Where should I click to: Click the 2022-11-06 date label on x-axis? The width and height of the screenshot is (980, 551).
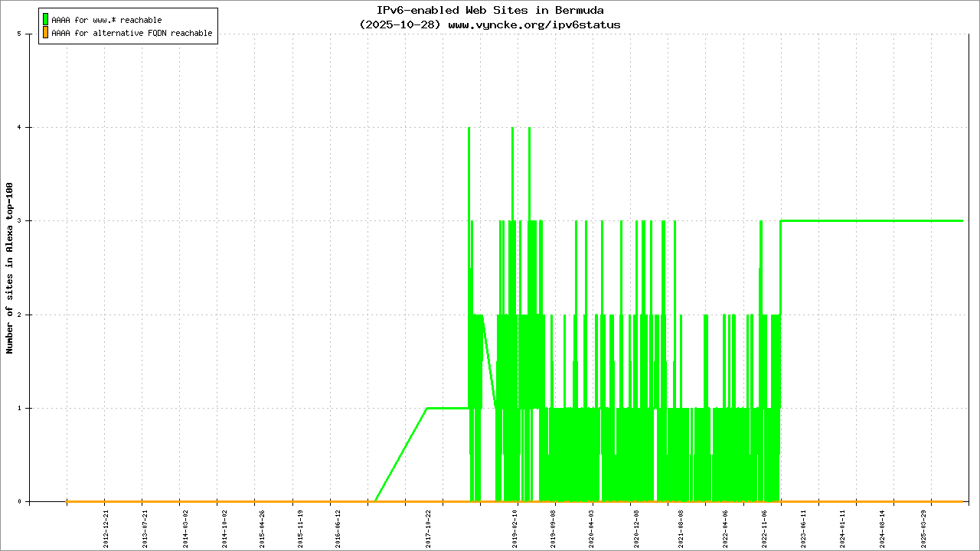point(765,527)
